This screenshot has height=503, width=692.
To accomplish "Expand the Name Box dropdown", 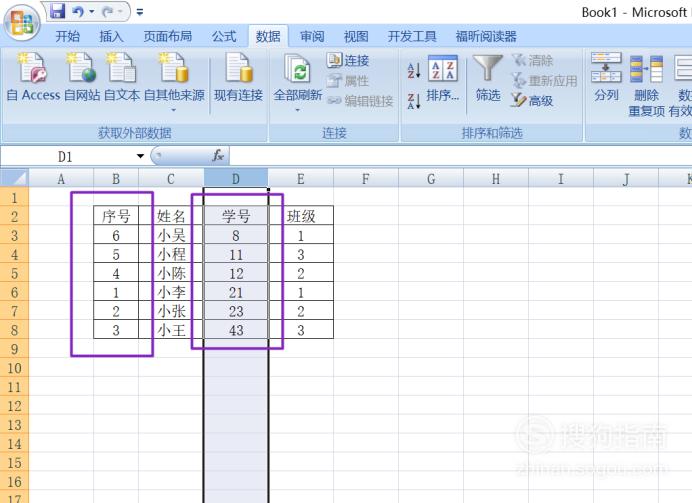I will [140, 156].
